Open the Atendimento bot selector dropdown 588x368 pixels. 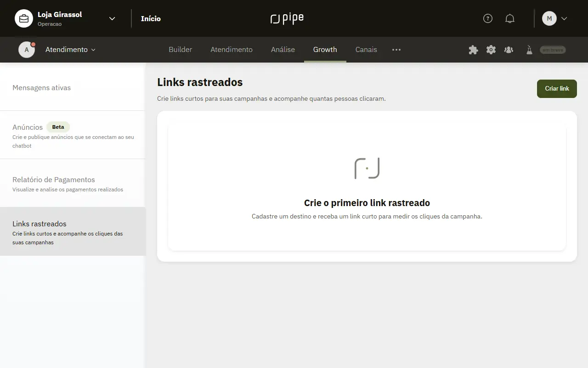point(70,50)
